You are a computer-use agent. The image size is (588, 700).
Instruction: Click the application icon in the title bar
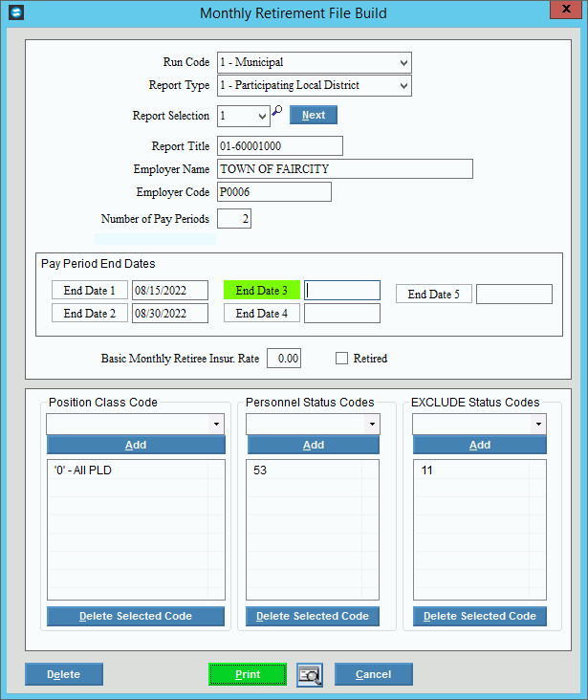(x=14, y=13)
